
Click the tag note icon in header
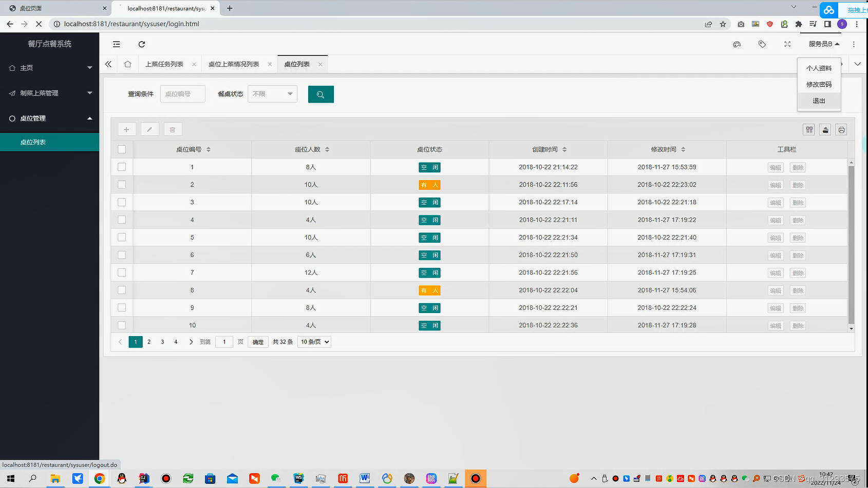762,44
